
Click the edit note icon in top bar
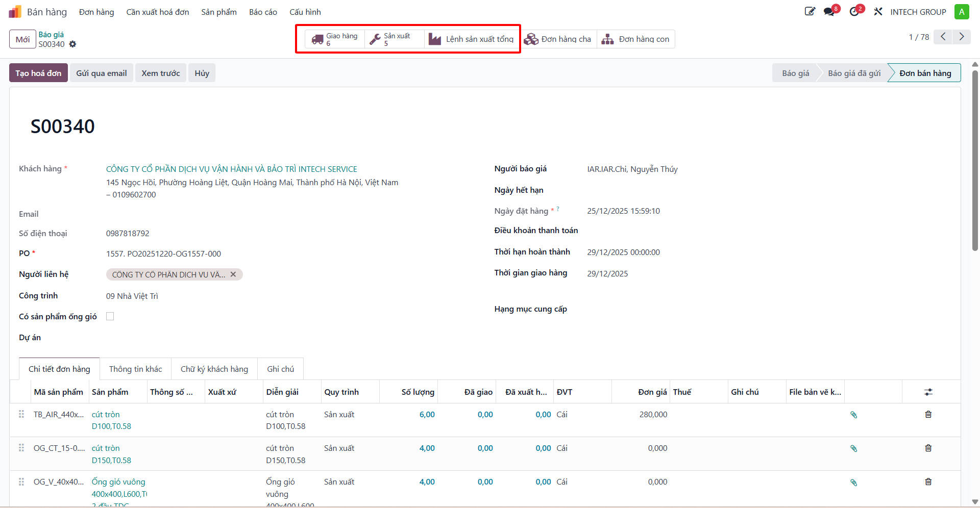810,11
